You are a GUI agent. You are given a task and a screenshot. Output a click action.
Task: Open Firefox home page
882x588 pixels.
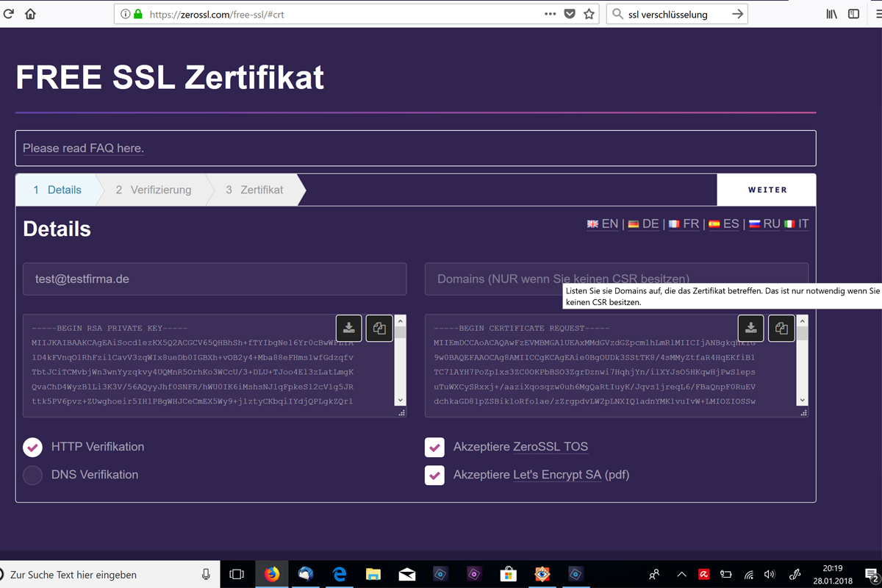pyautogui.click(x=30, y=14)
